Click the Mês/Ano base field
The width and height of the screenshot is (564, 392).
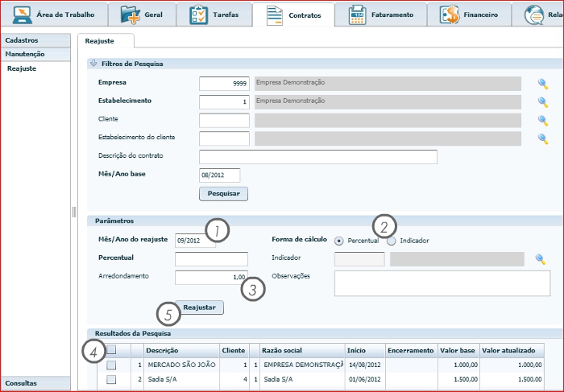point(219,175)
